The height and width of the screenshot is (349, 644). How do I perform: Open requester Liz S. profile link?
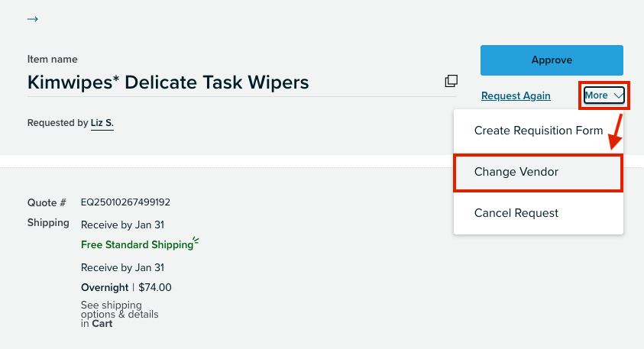[102, 123]
